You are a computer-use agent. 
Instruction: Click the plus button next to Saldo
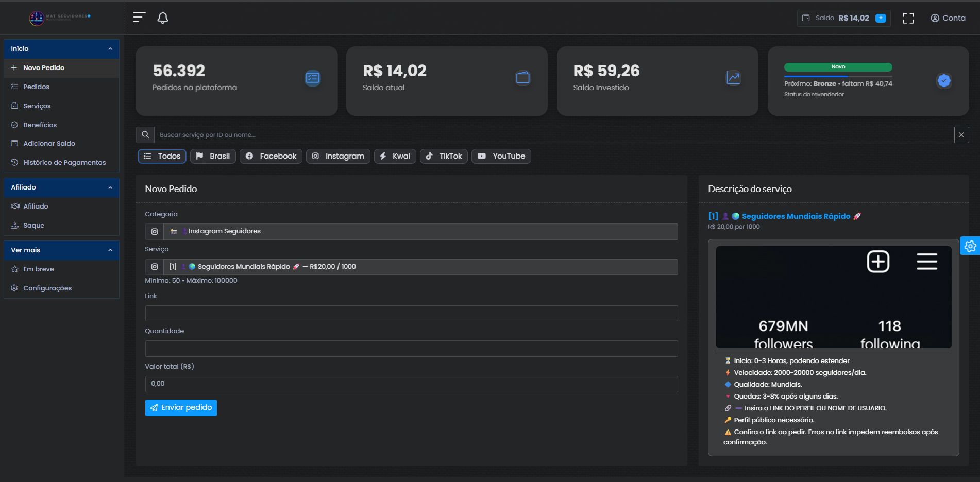[881, 18]
